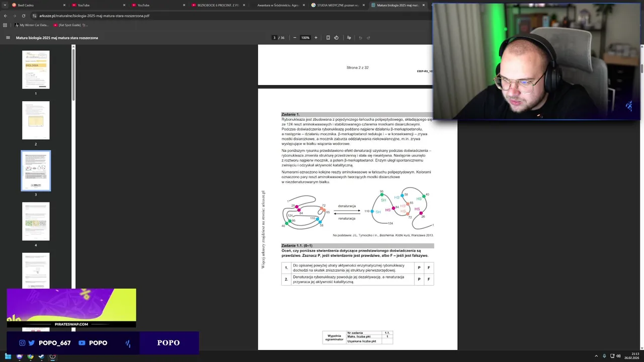644x362 pixels.
Task: Click the 'Zadanie 1.' heading text
Action: (x=290, y=115)
